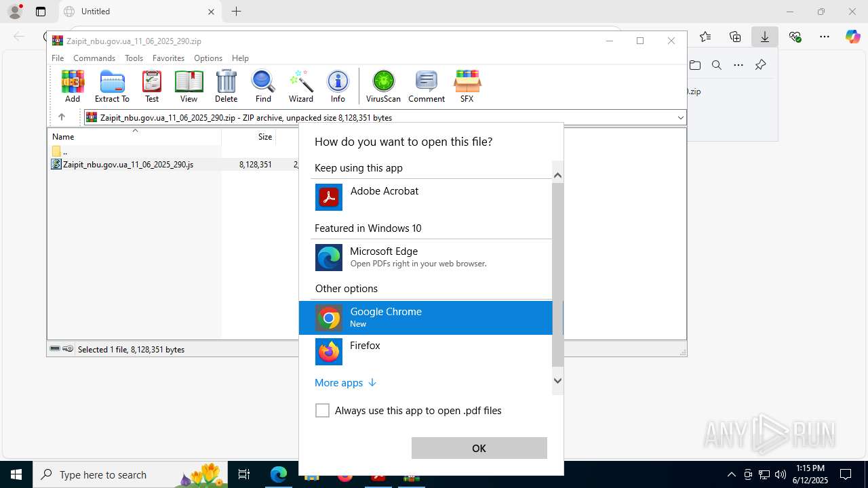Open the Find magnifier tool
Screen dimensions: 868x488
263,86
